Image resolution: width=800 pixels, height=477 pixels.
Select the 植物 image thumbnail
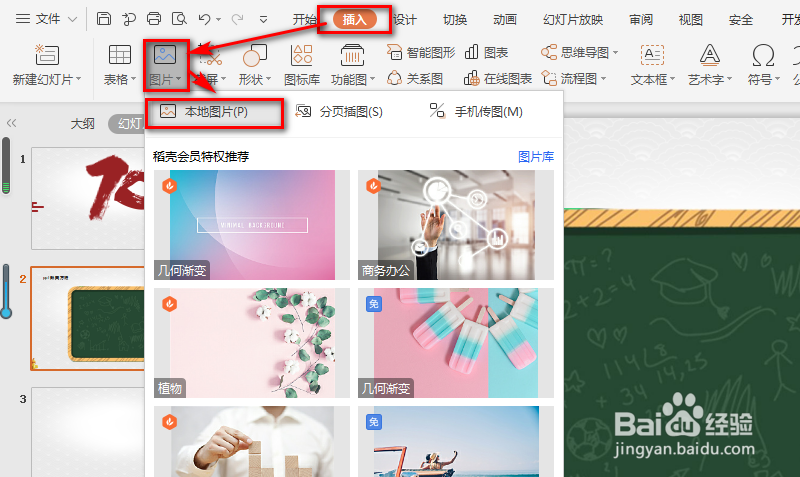[x=252, y=343]
